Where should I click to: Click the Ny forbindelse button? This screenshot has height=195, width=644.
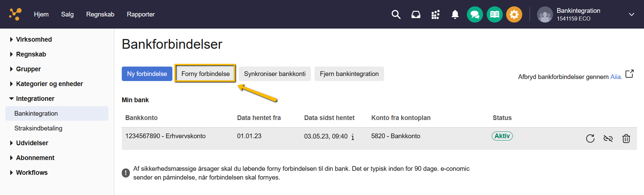147,74
